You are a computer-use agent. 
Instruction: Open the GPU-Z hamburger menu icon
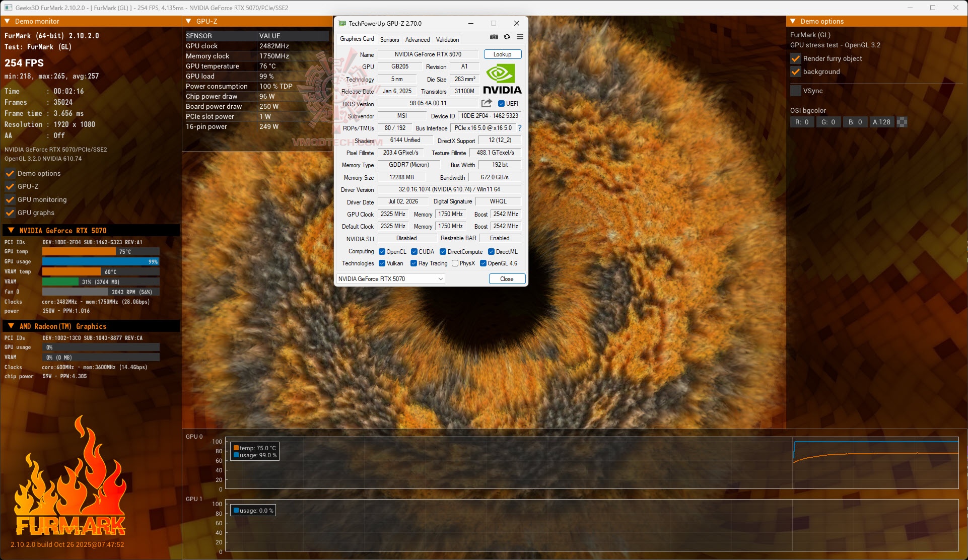[520, 37]
